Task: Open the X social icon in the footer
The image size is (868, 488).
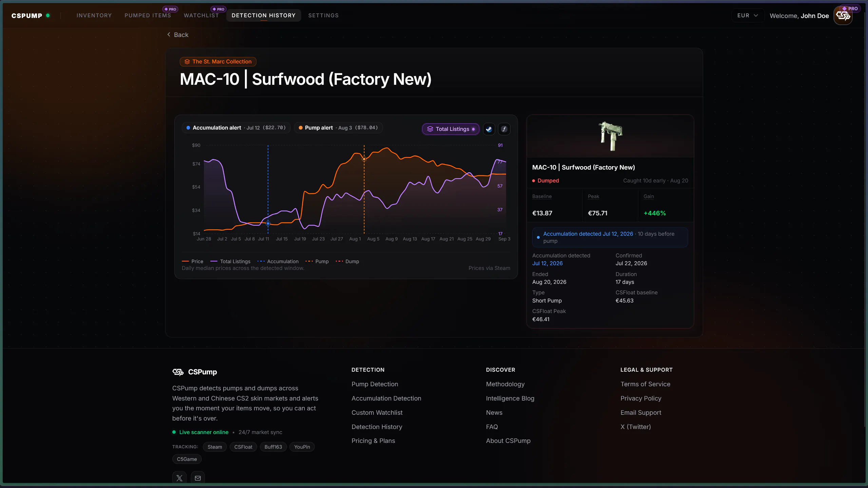Action: coord(179,478)
